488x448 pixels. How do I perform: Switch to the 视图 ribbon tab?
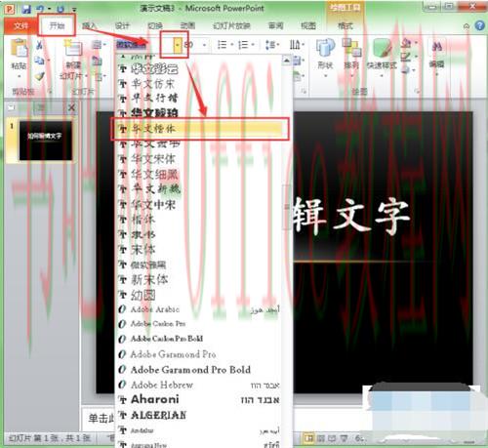[x=308, y=25]
